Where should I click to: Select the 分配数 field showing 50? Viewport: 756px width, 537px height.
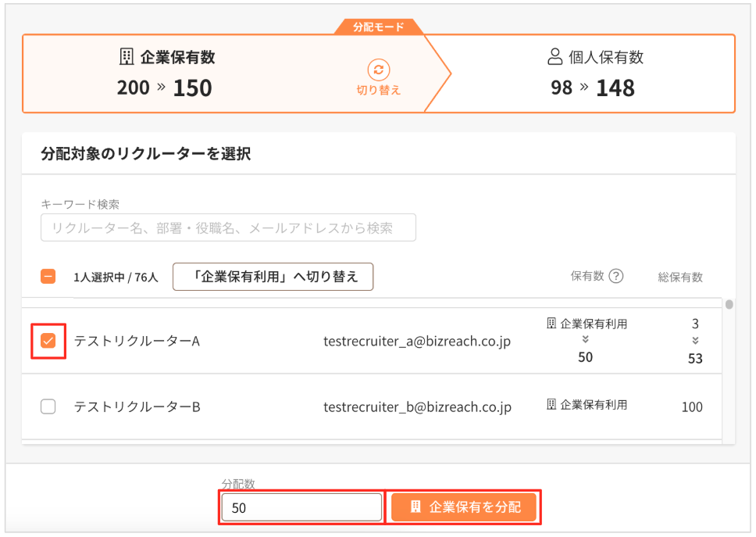pos(301,507)
